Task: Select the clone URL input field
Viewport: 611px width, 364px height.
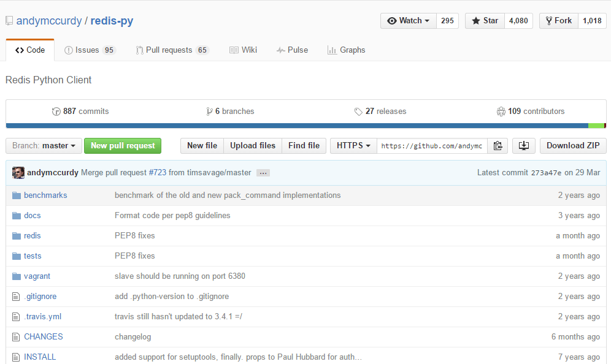Action: tap(432, 146)
